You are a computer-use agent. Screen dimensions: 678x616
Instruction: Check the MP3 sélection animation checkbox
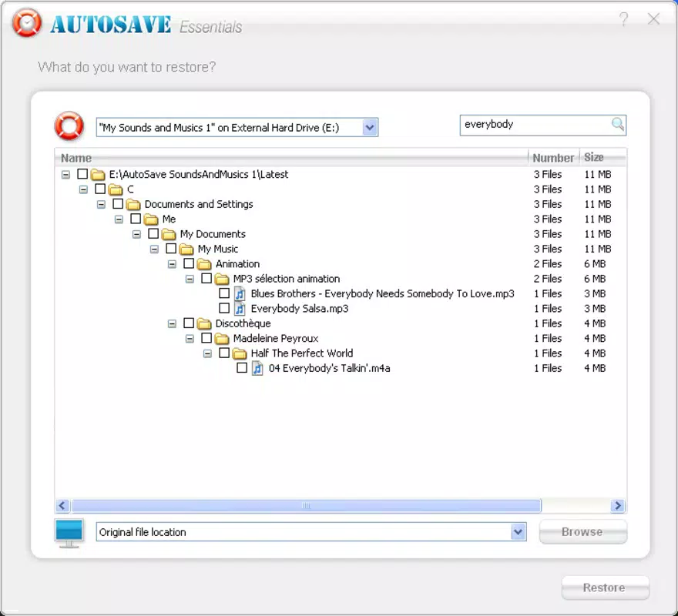[206, 278]
